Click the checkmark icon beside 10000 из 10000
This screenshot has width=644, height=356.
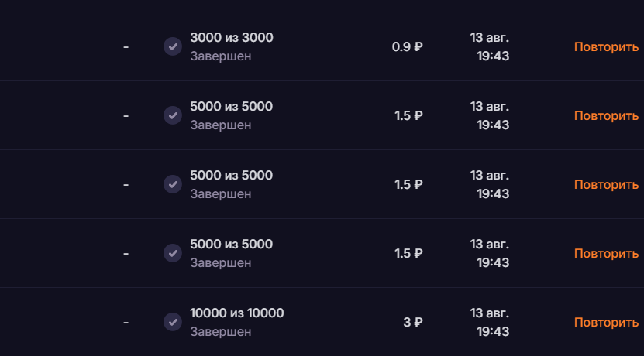[173, 322]
